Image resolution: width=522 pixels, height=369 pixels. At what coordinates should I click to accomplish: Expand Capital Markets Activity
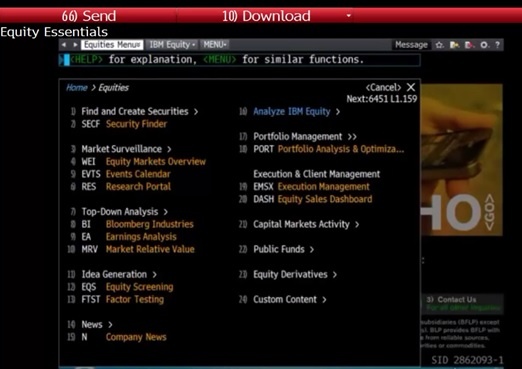(306, 224)
